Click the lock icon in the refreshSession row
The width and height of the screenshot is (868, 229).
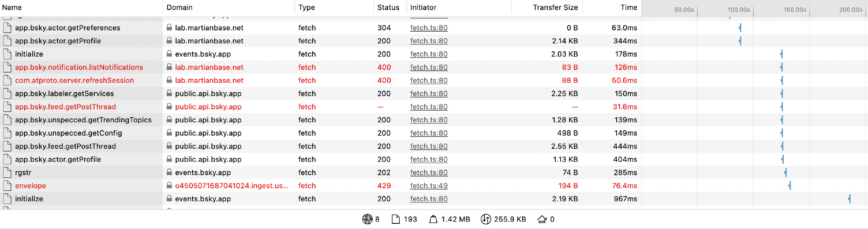click(x=169, y=80)
